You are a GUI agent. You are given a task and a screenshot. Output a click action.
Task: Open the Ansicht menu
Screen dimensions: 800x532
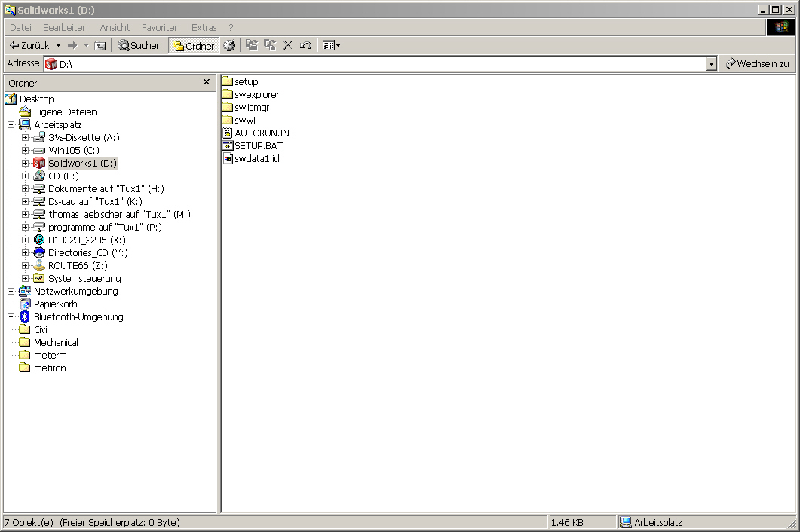point(115,27)
